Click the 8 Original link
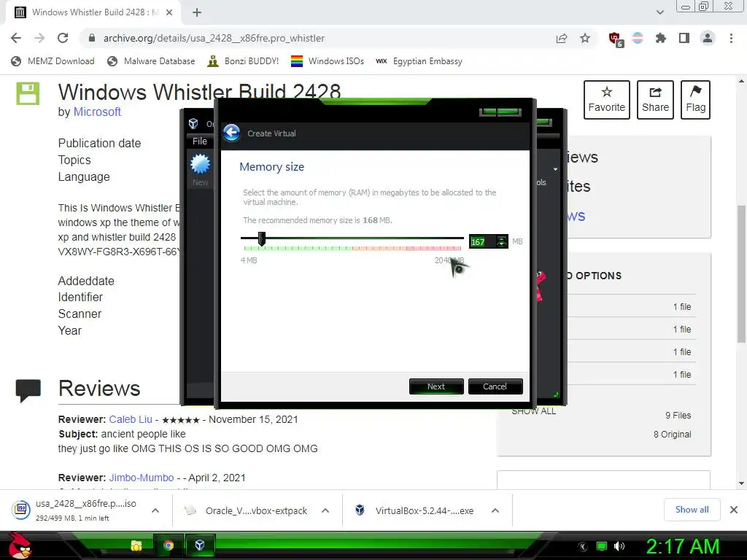 672,435
